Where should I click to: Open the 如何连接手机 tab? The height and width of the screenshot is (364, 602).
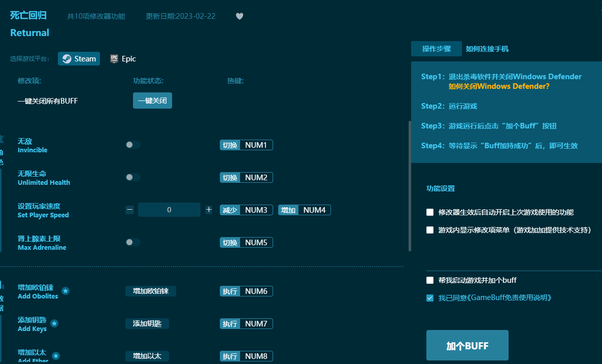point(487,49)
